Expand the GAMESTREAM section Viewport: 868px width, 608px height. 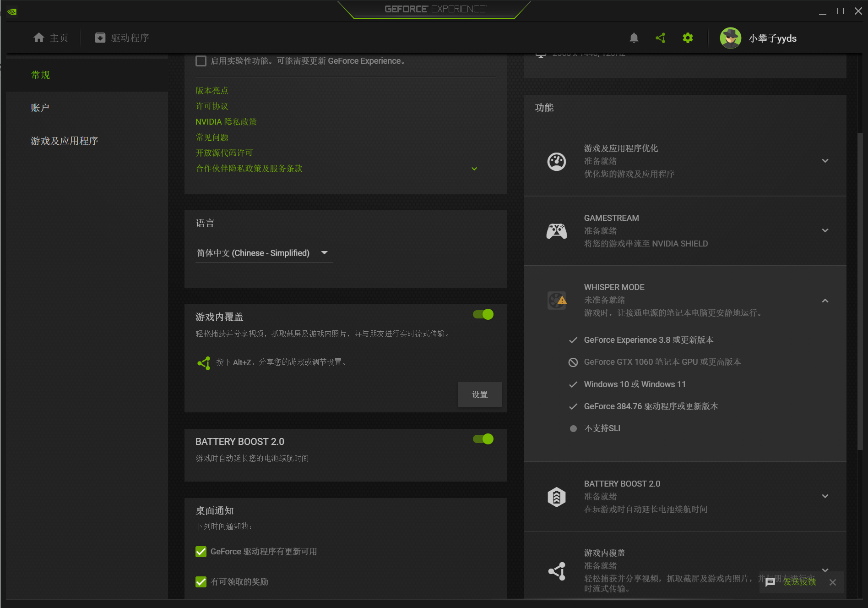[x=825, y=230]
